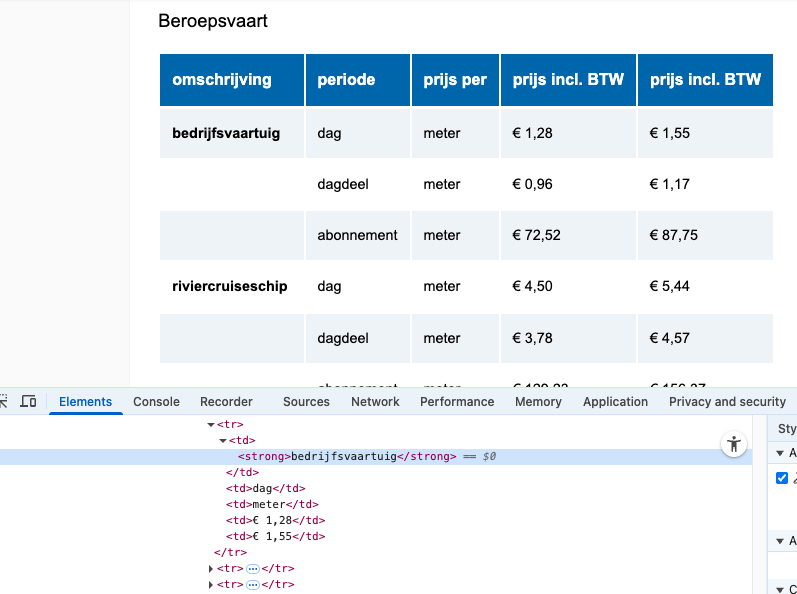Select the closing /td tag line
Viewport: 797px width, 594px height.
click(242, 473)
